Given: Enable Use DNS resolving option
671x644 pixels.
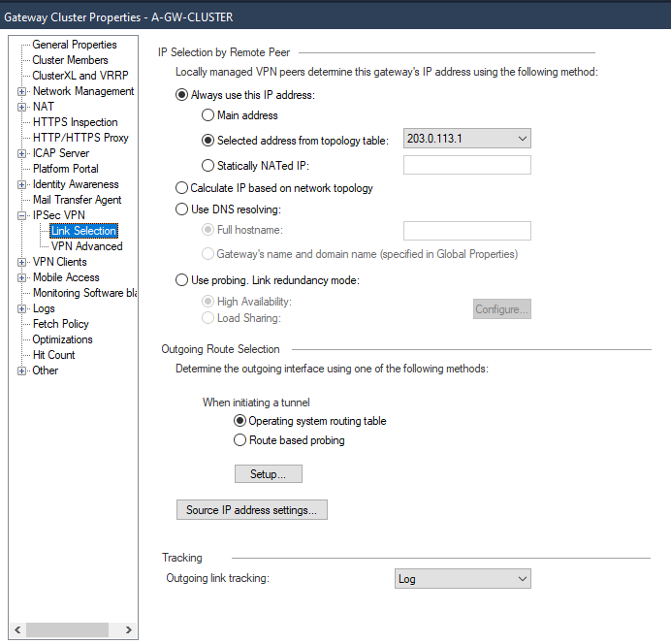Looking at the screenshot, I should coord(181,209).
